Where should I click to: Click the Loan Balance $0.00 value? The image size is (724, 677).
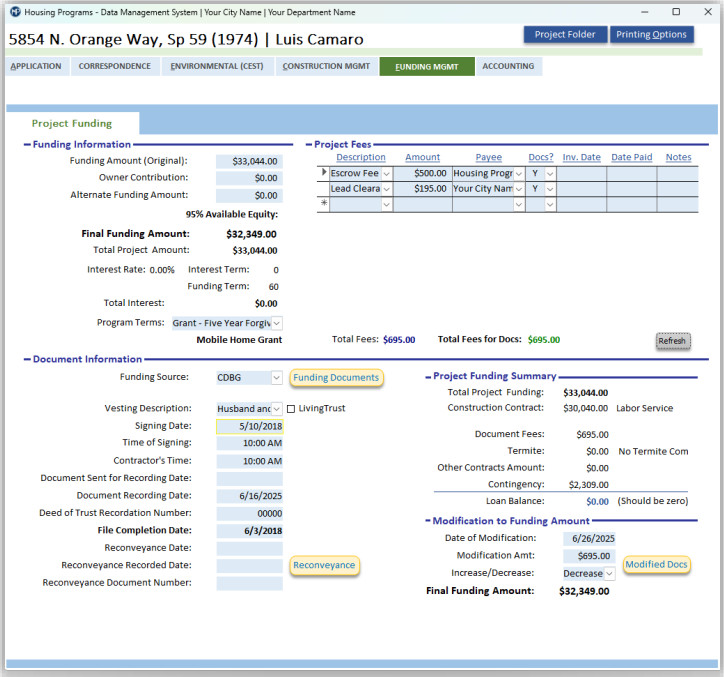pyautogui.click(x=597, y=502)
